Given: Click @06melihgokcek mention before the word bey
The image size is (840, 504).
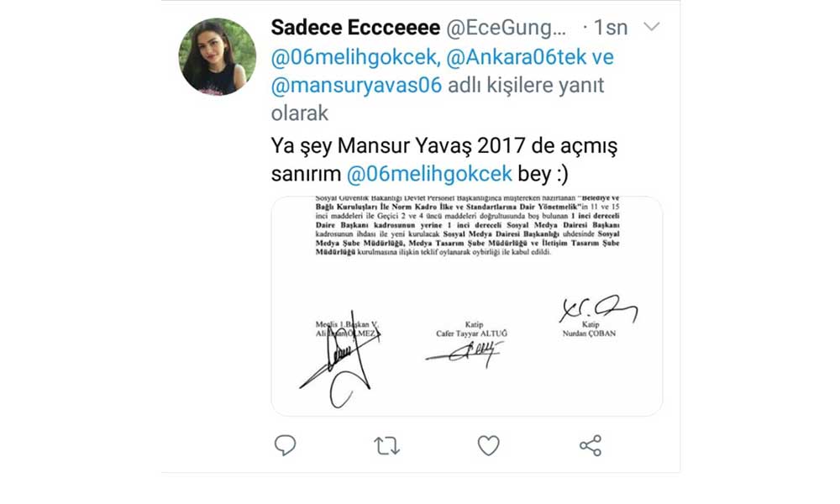Looking at the screenshot, I should point(429,175).
